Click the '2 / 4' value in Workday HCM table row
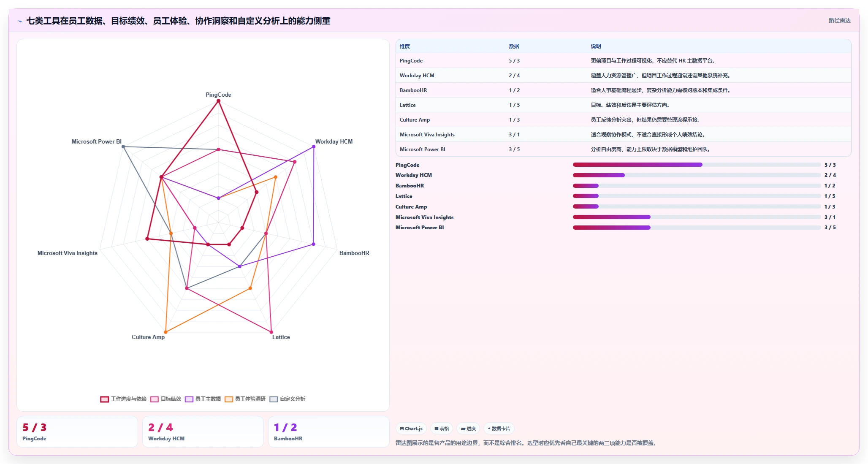Screen dimensions: 868x464 pos(514,76)
